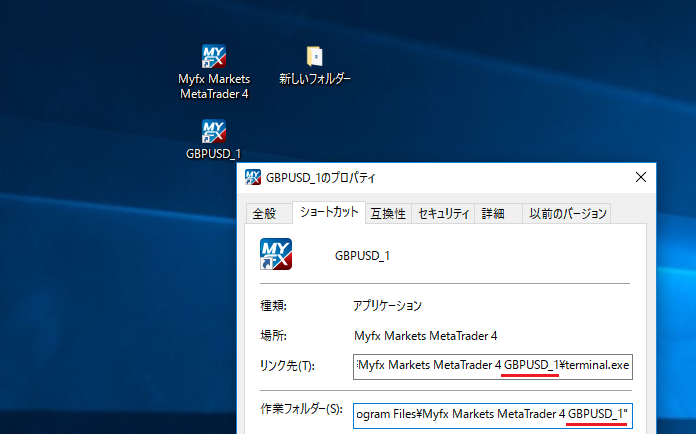
Task: Open the 以前のバージョン tab
Action: [x=568, y=213]
